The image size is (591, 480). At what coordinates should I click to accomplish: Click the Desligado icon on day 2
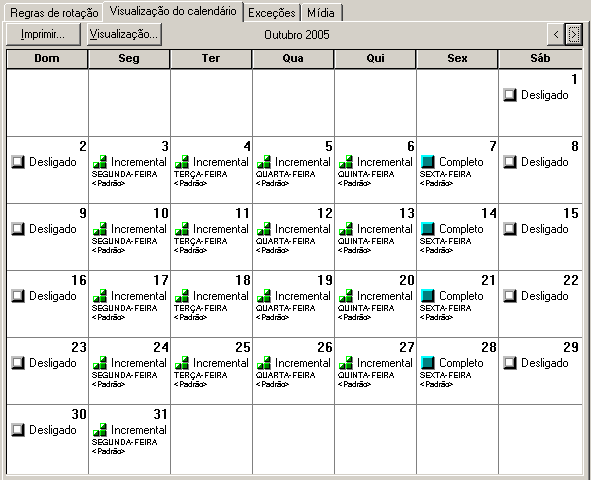tap(18, 162)
